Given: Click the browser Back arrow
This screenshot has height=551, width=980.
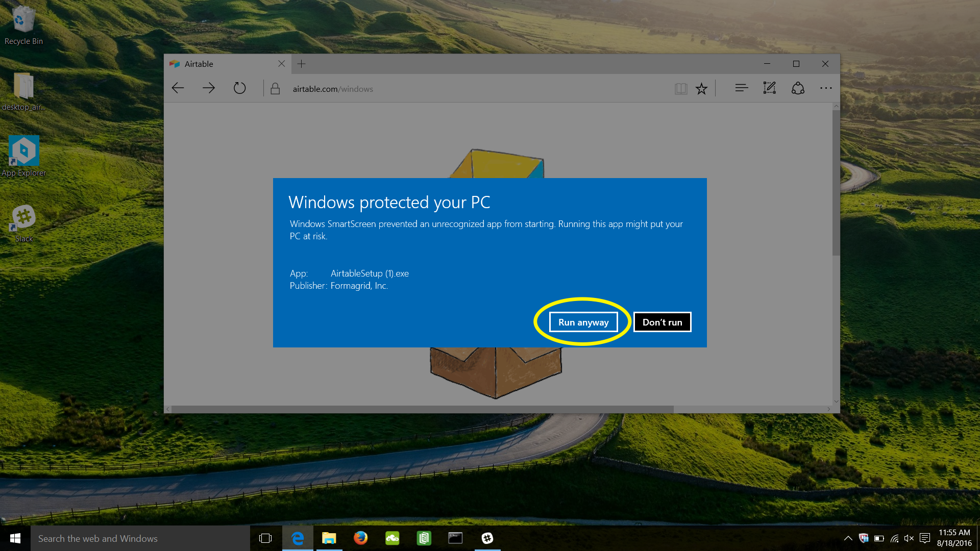Looking at the screenshot, I should coord(178,88).
